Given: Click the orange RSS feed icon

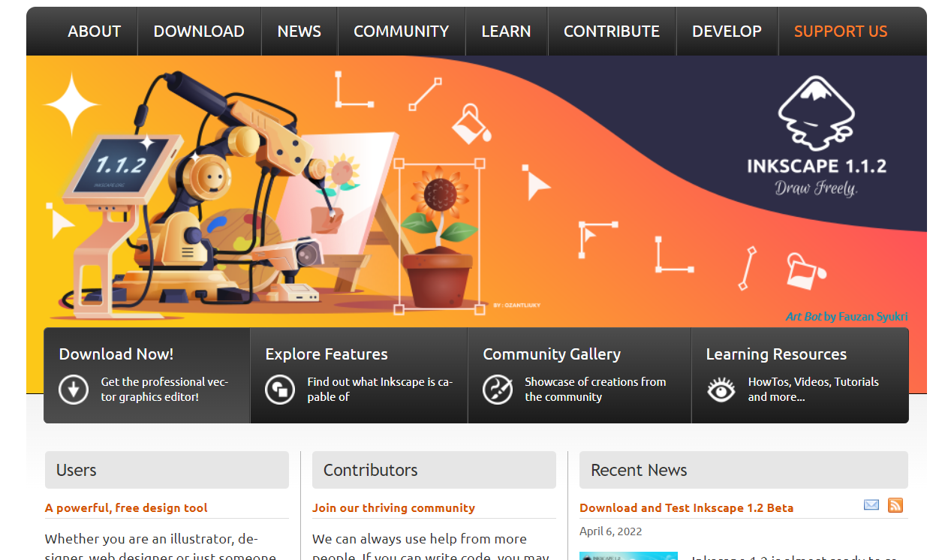Looking at the screenshot, I should [895, 505].
